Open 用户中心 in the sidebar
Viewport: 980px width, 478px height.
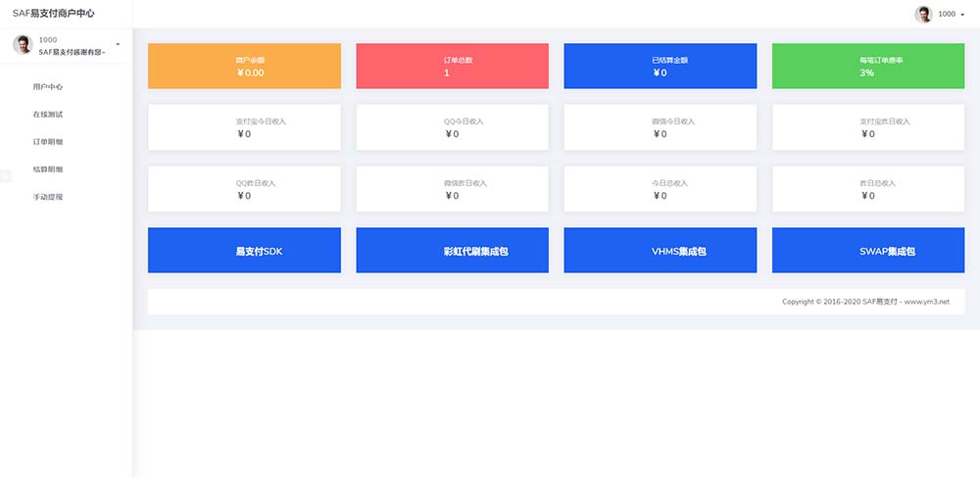pyautogui.click(x=47, y=87)
